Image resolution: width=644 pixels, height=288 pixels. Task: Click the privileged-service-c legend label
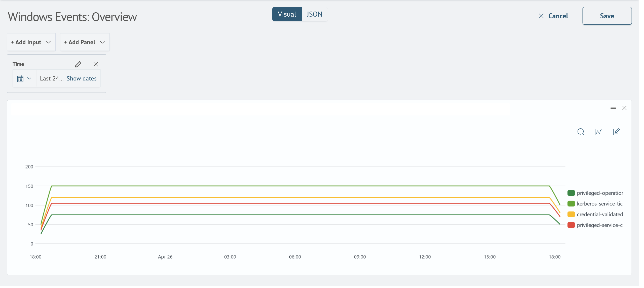click(x=600, y=225)
